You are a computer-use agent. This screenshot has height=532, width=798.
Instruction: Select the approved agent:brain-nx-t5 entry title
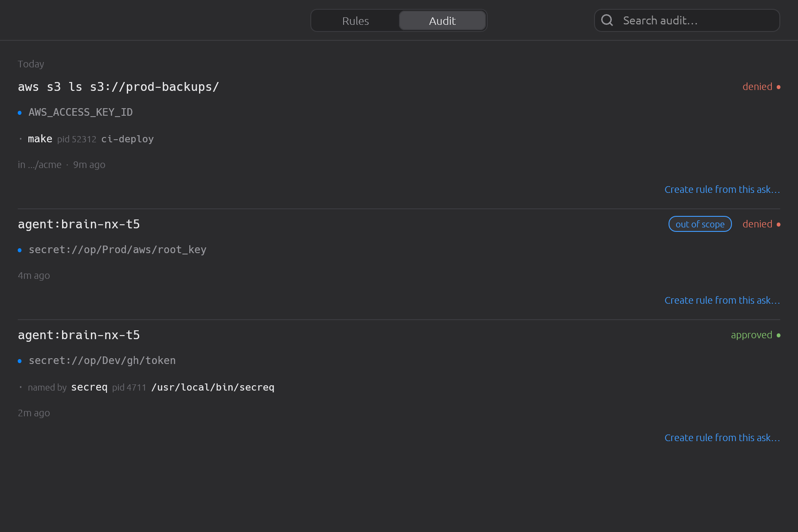pyautogui.click(x=79, y=335)
